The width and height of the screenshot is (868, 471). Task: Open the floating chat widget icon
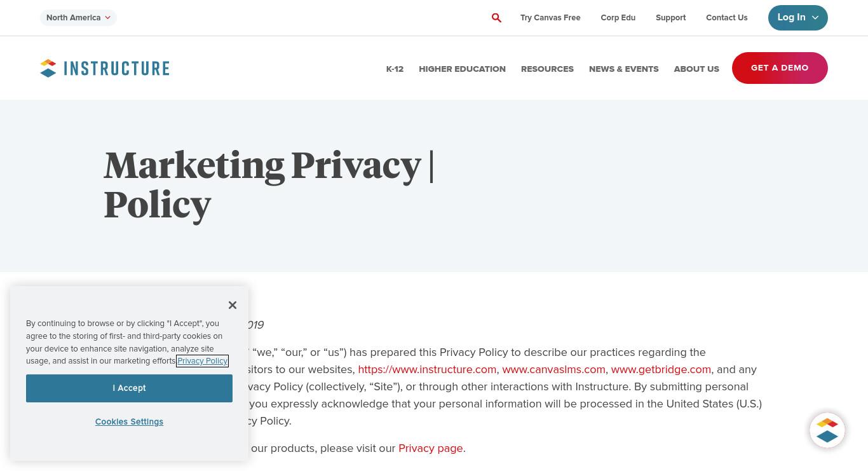click(x=827, y=430)
